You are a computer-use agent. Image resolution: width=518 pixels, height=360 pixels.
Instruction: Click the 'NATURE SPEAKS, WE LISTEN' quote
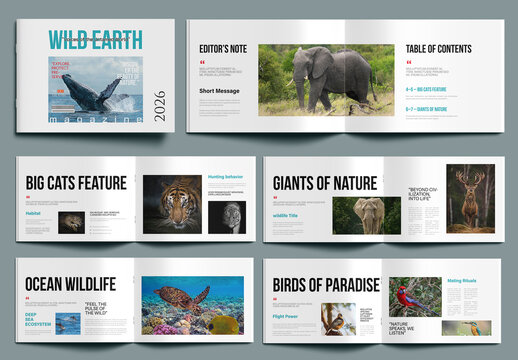tap(402, 329)
